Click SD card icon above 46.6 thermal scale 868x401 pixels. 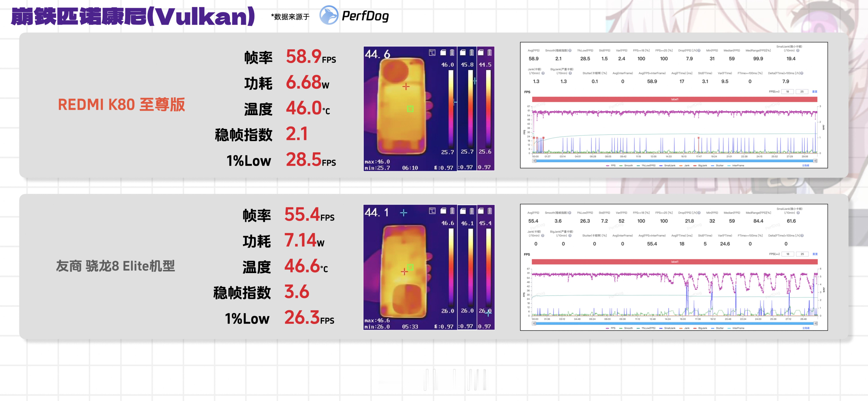(x=443, y=211)
